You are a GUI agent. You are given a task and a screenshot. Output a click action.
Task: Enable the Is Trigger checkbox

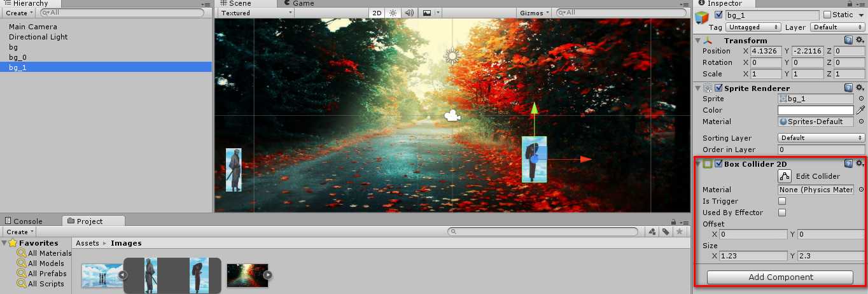pyautogui.click(x=782, y=201)
